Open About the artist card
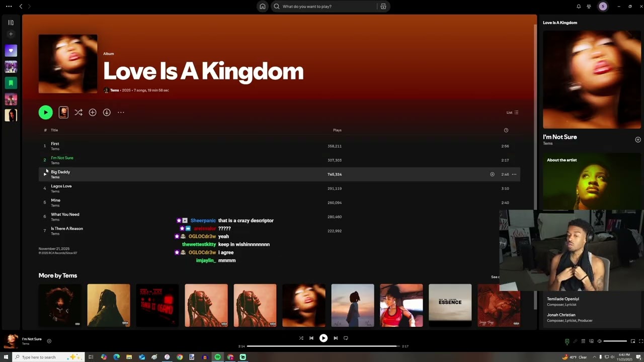 click(592, 181)
